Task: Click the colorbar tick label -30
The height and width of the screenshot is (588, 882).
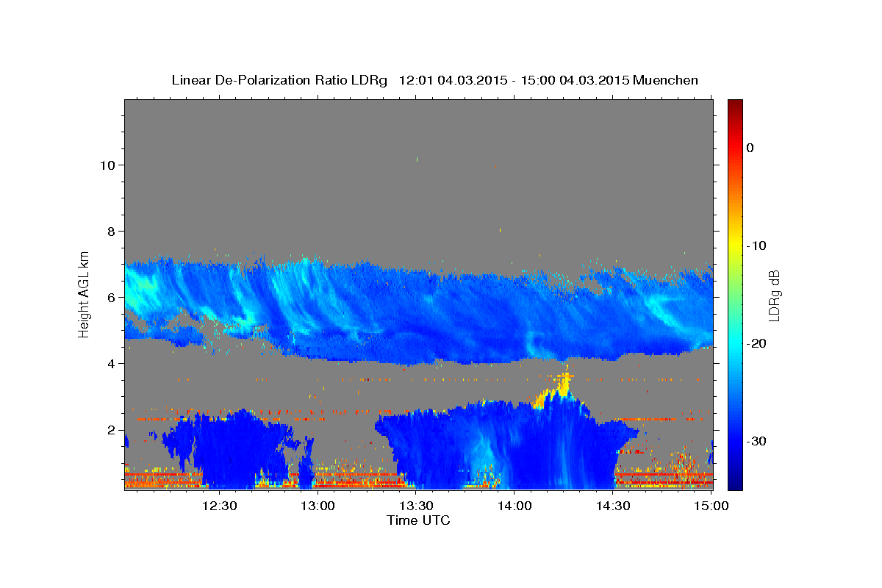Action: coord(756,441)
